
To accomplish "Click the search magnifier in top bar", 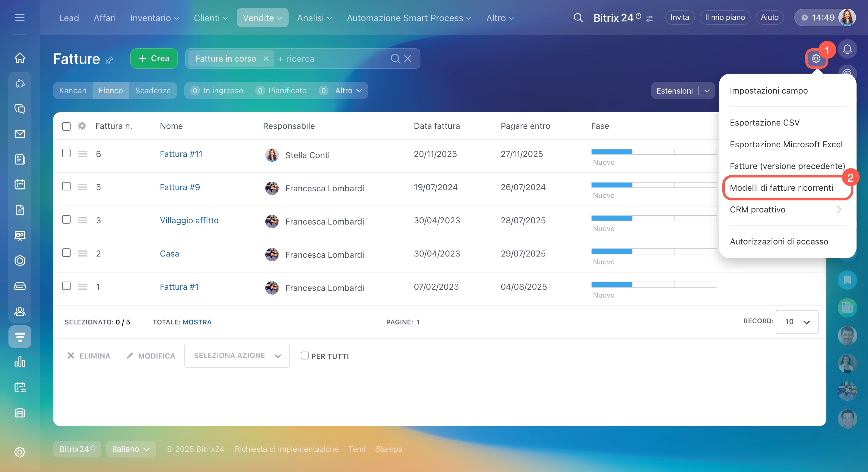I will click(578, 18).
